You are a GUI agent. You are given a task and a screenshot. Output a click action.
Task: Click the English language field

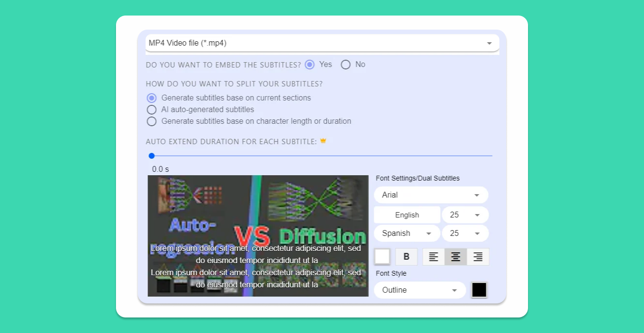407,215
